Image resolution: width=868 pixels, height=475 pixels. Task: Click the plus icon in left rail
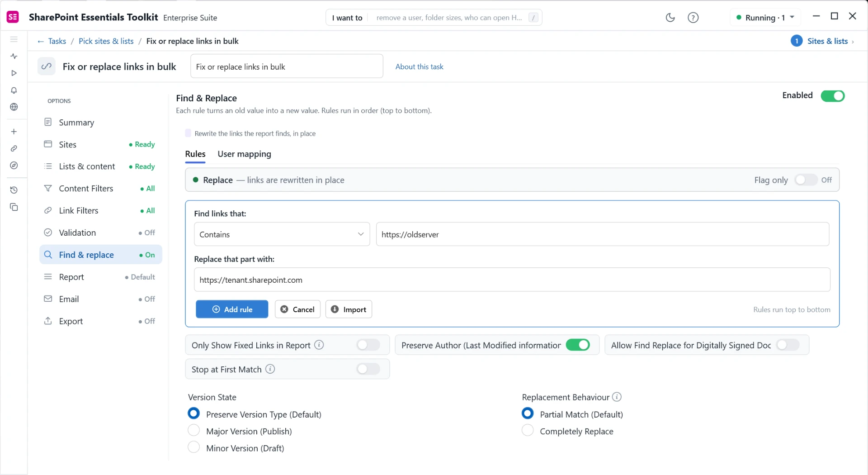tap(14, 132)
